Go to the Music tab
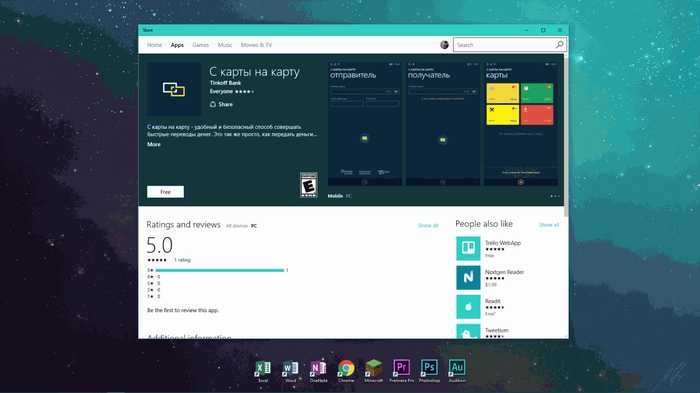This screenshot has width=700, height=393. (225, 45)
